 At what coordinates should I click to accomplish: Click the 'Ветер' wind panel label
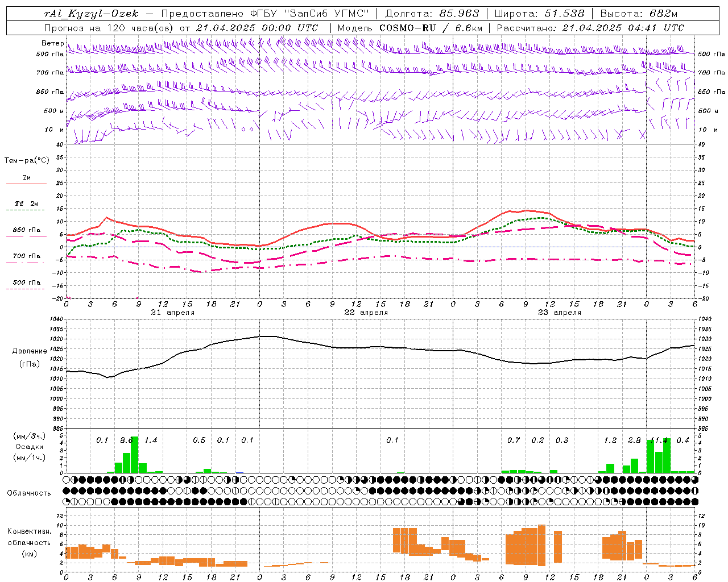(52, 43)
